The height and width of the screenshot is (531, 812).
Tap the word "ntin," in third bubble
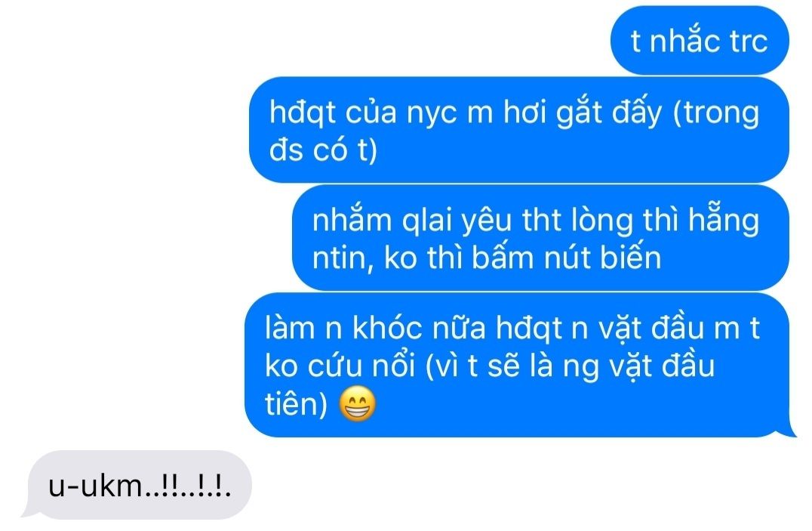point(343,259)
